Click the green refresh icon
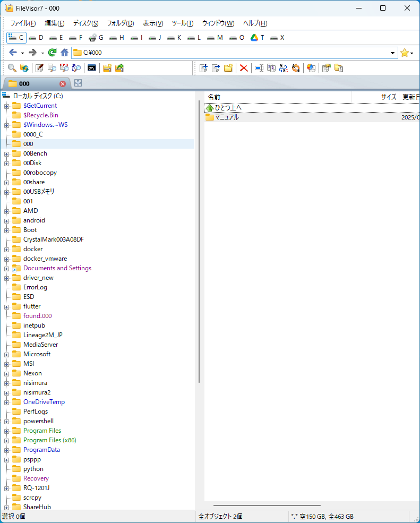420x523 pixels. pyautogui.click(x=53, y=53)
